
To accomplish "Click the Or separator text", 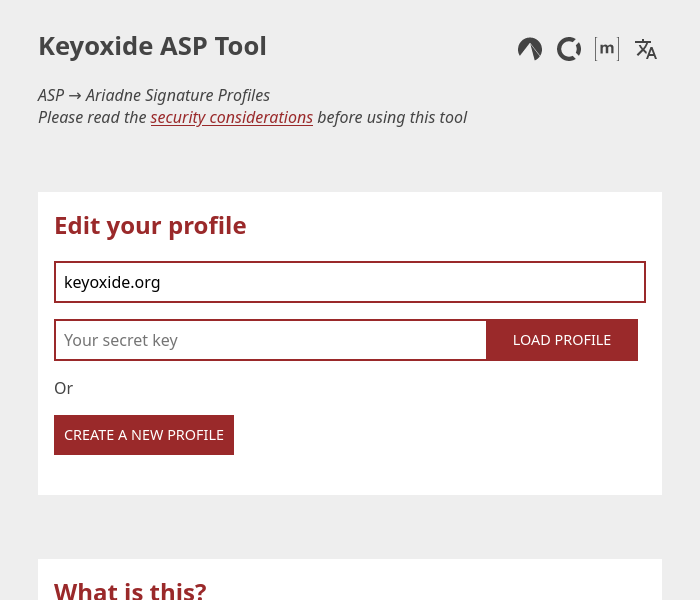I will coord(63,388).
